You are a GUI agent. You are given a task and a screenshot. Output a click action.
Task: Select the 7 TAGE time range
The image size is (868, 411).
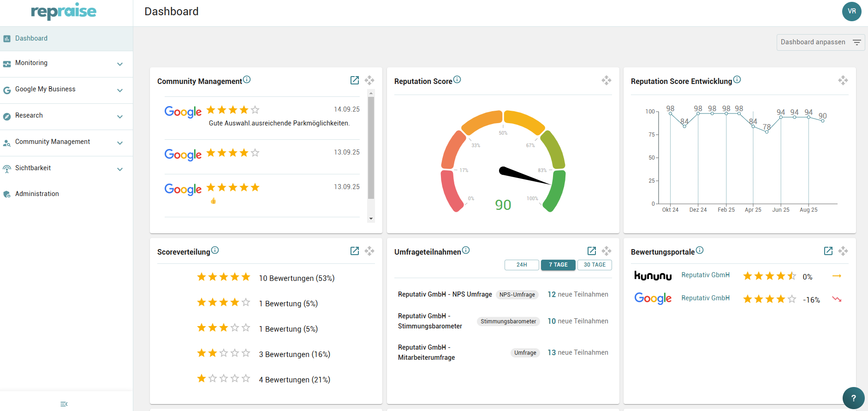click(x=558, y=265)
